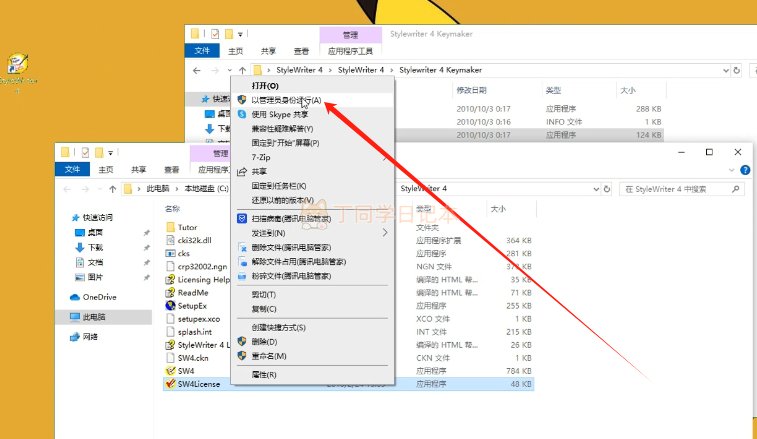Click the new folder icon in the Keymaker title bar

229,34
